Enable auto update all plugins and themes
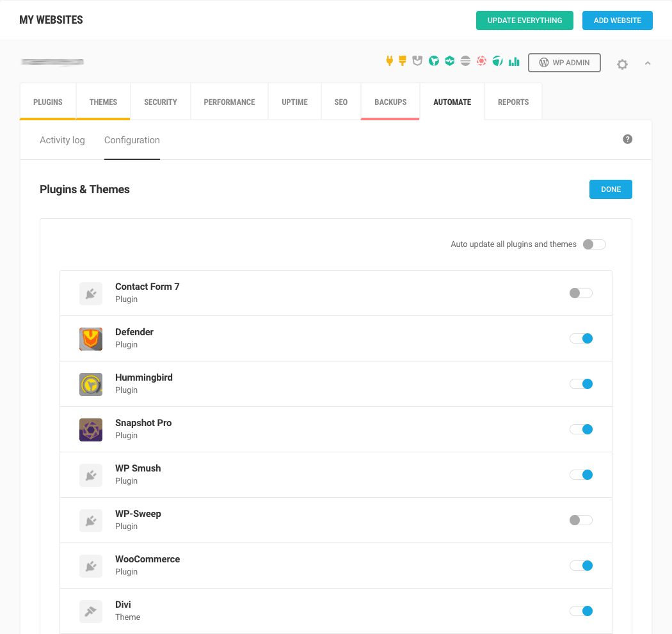This screenshot has height=634, width=672. (x=594, y=244)
